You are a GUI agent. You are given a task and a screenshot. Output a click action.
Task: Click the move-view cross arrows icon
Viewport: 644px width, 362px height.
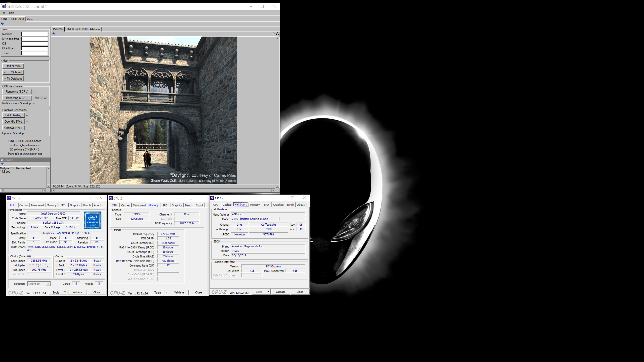point(273,34)
